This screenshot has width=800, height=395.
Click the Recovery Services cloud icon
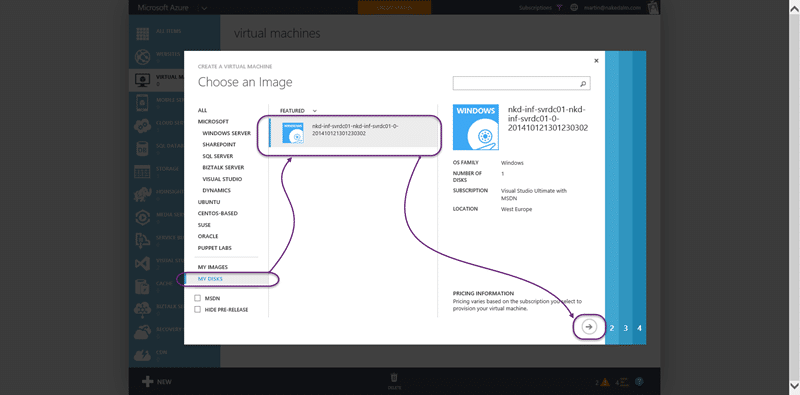(x=142, y=332)
